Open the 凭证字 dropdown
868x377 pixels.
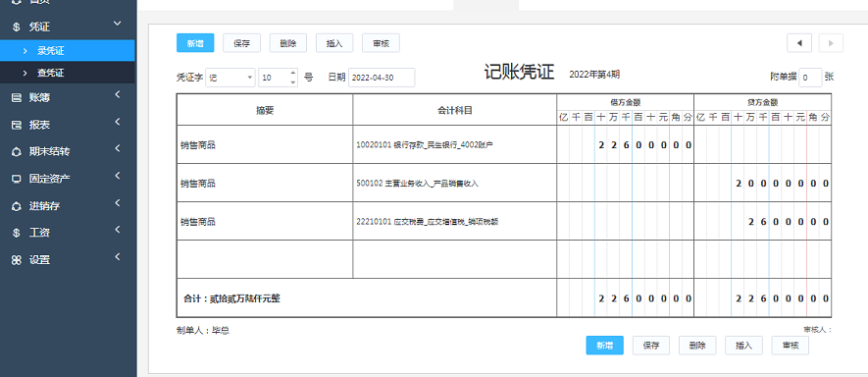pyautogui.click(x=230, y=78)
